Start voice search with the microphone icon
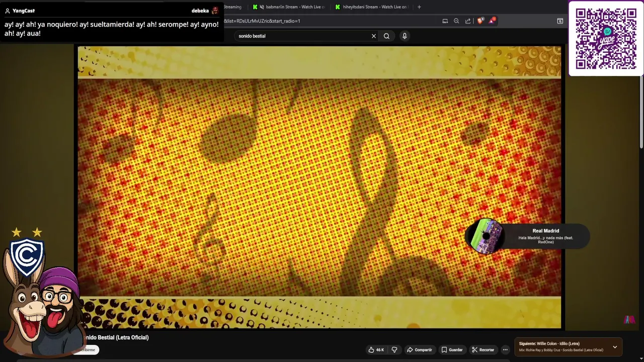Screen dimensions: 644x362 pyautogui.click(x=405, y=36)
